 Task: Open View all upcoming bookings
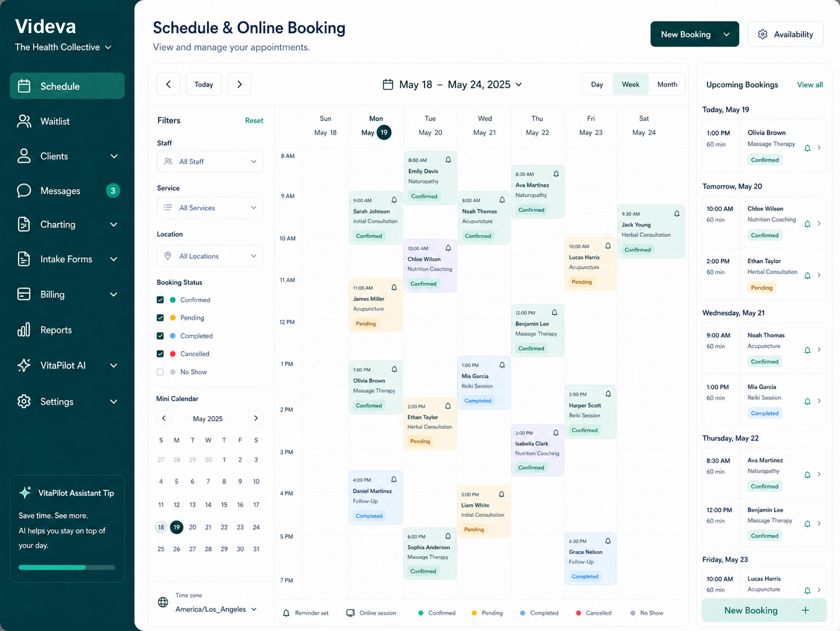(809, 85)
